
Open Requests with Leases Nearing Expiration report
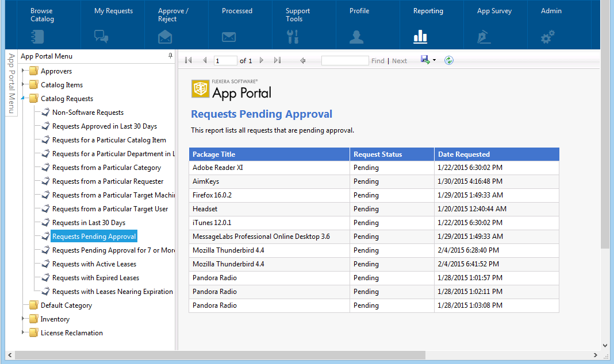(112, 291)
